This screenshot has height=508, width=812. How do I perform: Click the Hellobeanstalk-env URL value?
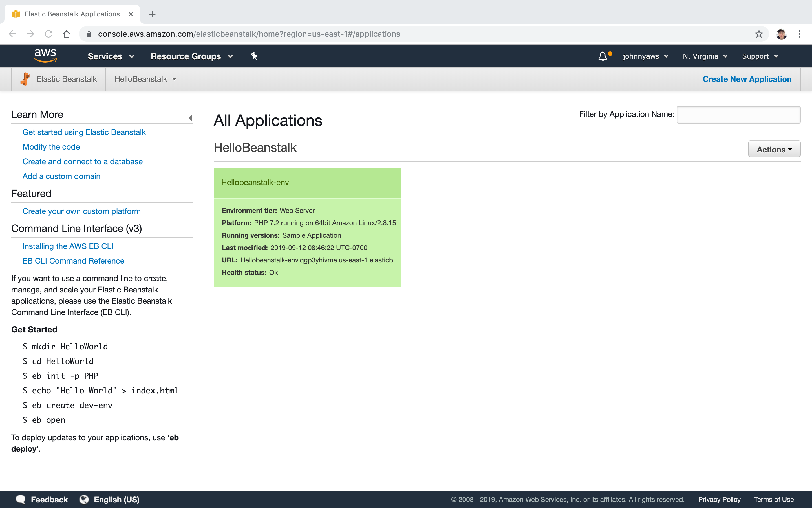[320, 260]
